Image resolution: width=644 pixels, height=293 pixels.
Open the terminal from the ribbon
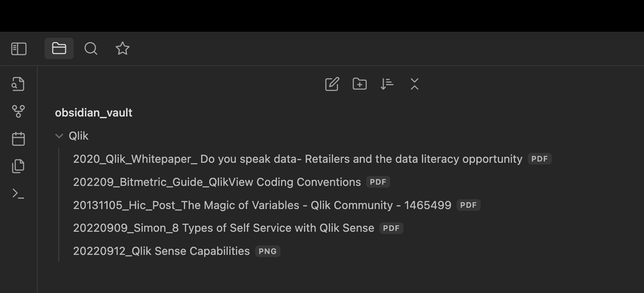18,194
